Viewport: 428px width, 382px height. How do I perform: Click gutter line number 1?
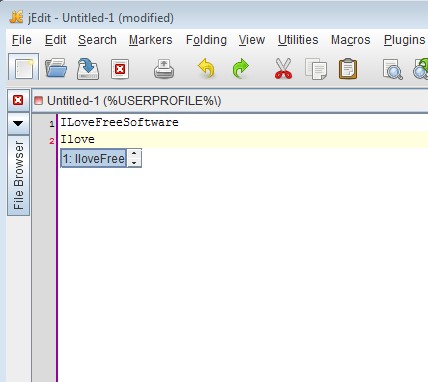coord(52,124)
